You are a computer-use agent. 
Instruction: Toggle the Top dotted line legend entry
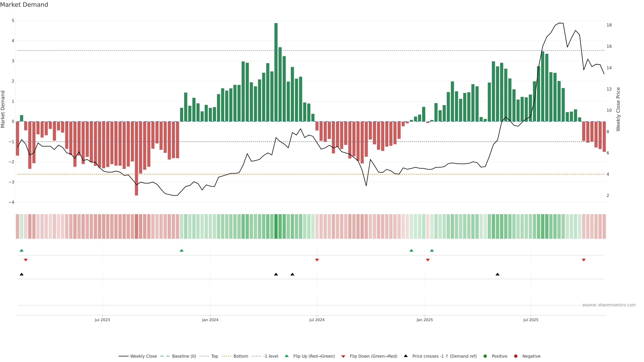coord(214,356)
